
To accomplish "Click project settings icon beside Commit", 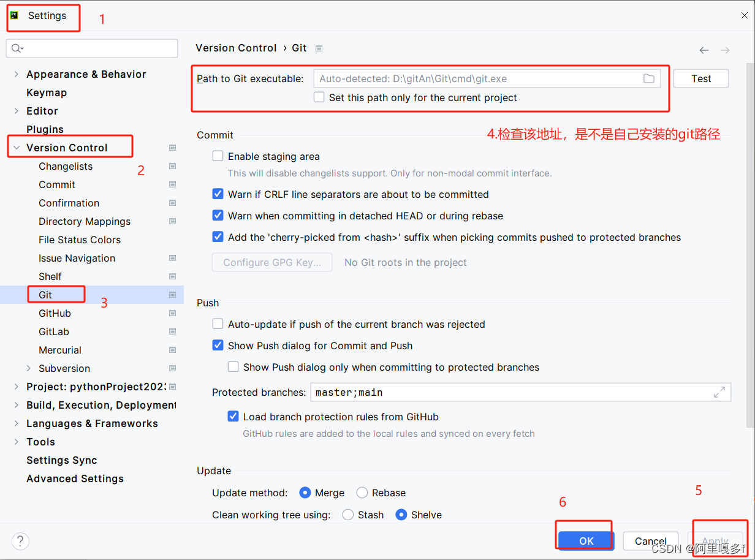I will [x=173, y=184].
